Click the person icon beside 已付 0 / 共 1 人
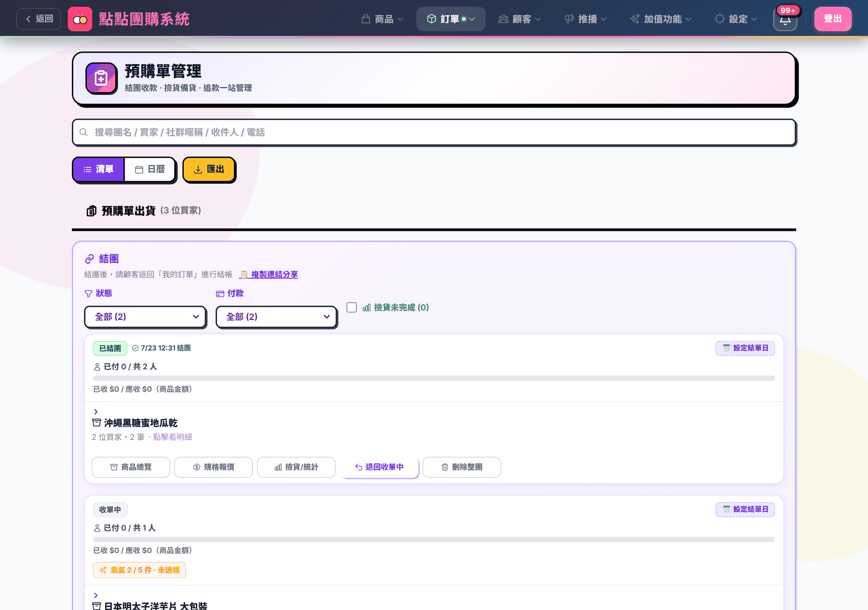This screenshot has height=610, width=868. coord(97,528)
